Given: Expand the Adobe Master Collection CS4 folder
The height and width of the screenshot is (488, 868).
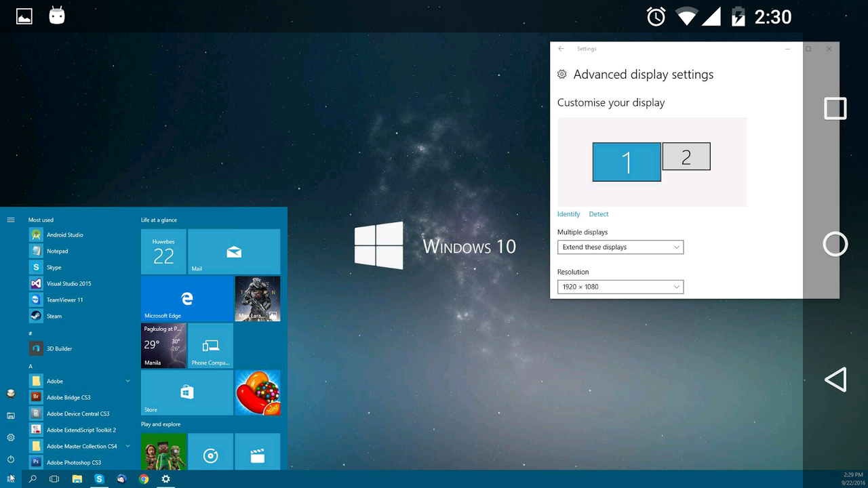Looking at the screenshot, I should [127, 446].
